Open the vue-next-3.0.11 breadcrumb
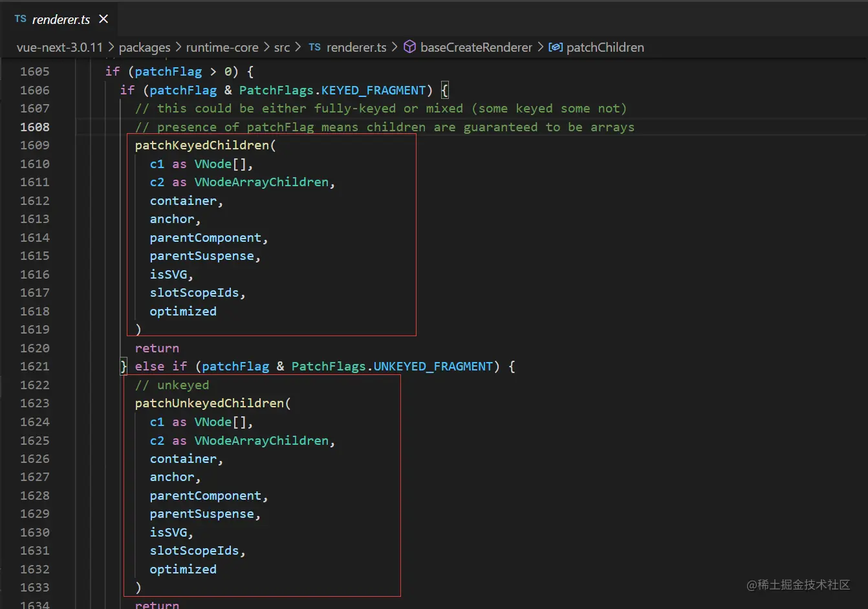The width and height of the screenshot is (868, 609). (60, 47)
